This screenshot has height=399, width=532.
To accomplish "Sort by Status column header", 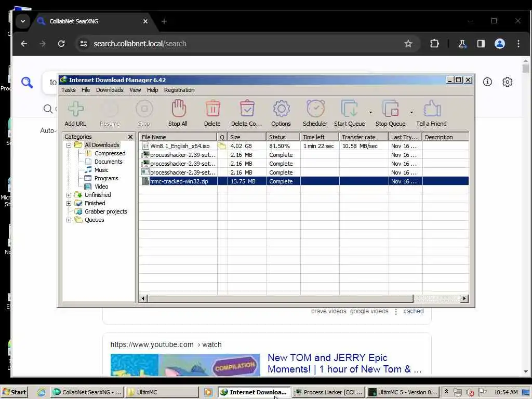I will pyautogui.click(x=283, y=137).
